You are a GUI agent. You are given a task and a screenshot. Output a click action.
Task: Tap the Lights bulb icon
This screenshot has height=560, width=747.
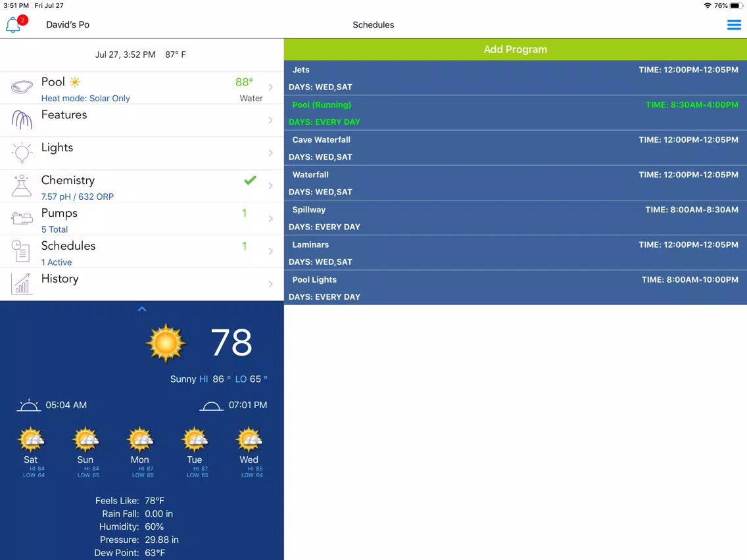point(22,153)
